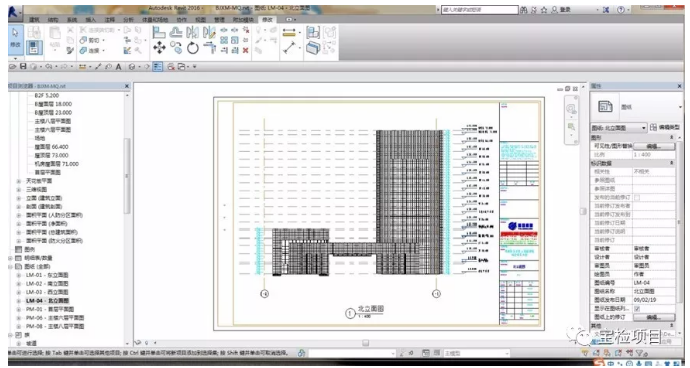Click the red Delete X icon

point(246,51)
